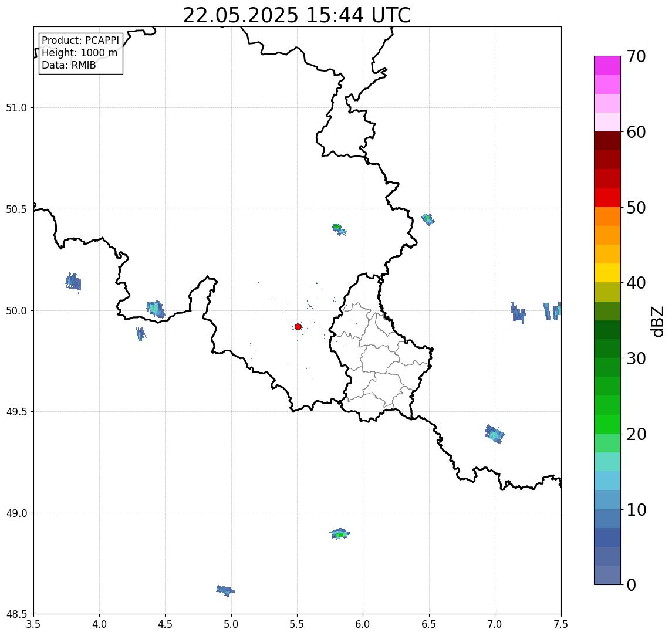Click the 'dBZ' colorbar label

point(657,321)
